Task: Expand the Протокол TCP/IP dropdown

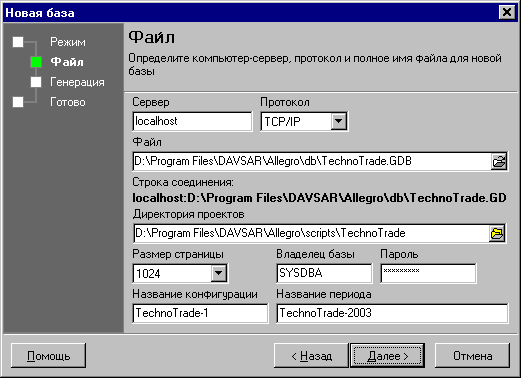Action: (x=338, y=121)
